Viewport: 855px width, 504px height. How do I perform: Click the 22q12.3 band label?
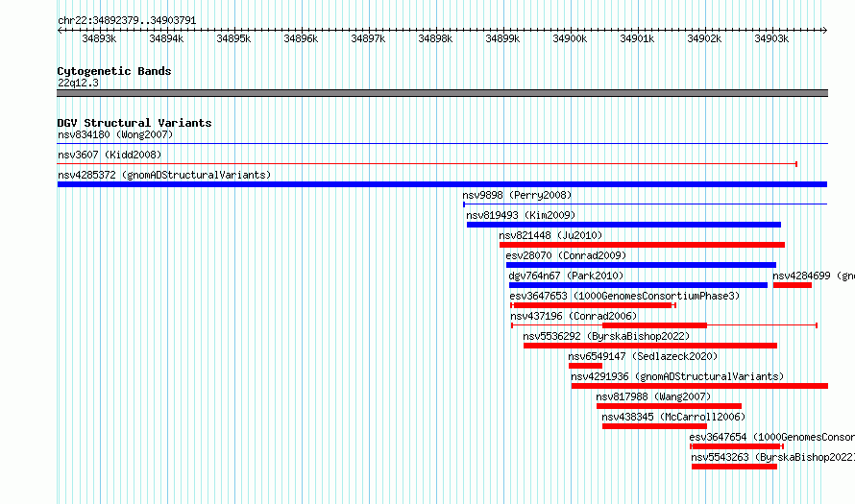79,83
